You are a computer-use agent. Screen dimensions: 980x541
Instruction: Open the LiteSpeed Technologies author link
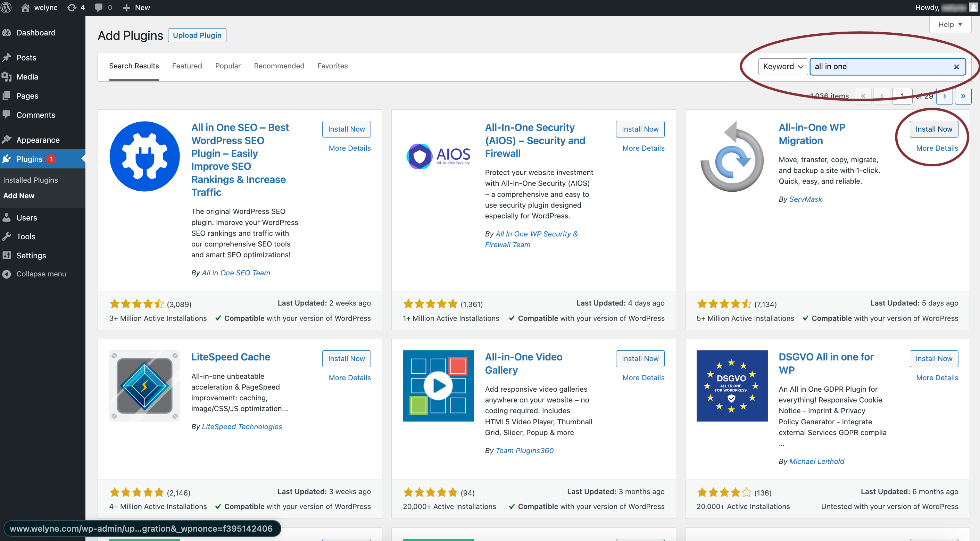(242, 427)
